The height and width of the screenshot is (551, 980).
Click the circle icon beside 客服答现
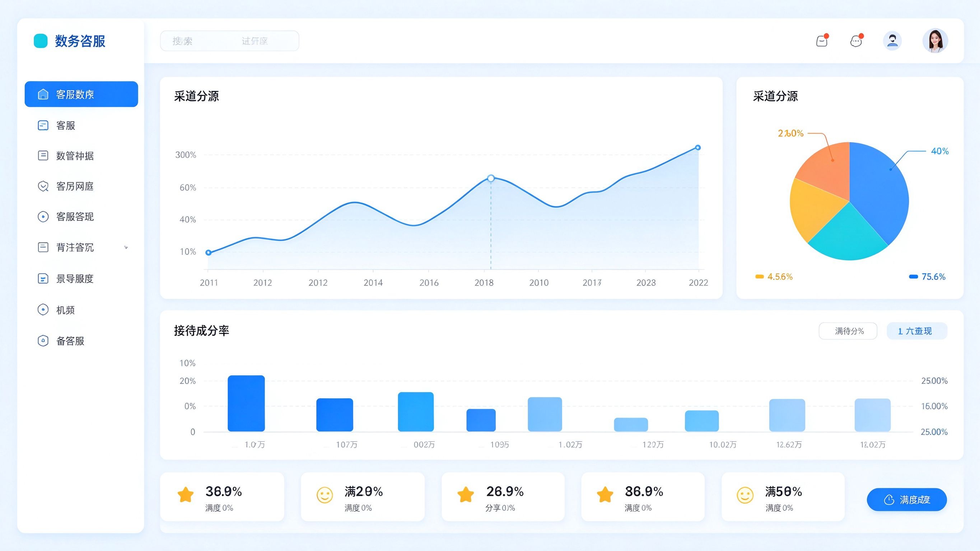43,216
